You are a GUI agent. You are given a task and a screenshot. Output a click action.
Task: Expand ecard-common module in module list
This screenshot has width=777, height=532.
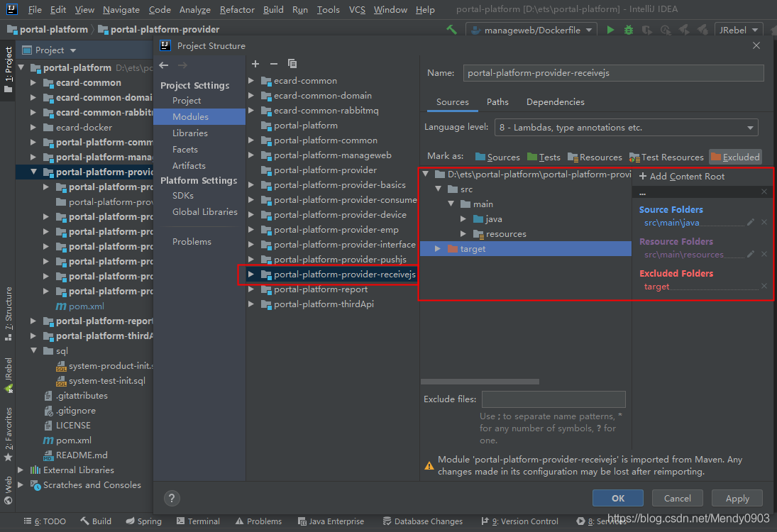(x=251, y=80)
